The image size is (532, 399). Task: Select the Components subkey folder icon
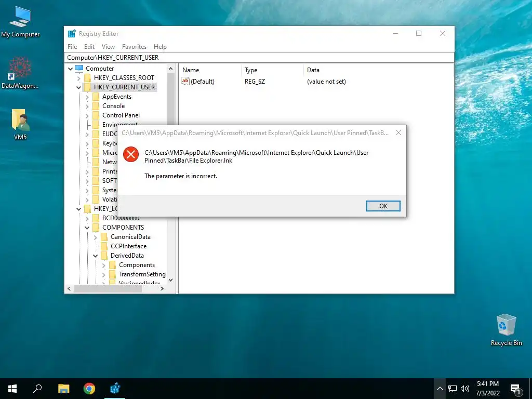113,265
